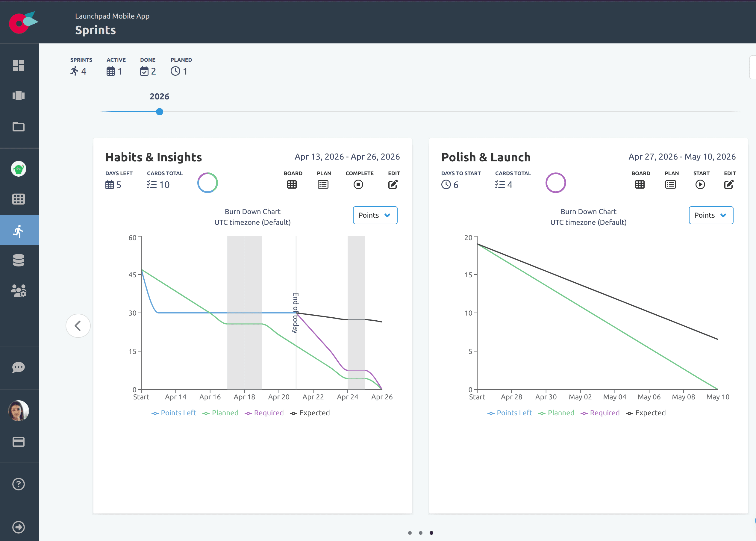Open the Sprints board view for Habits & Insights

pos(292,184)
